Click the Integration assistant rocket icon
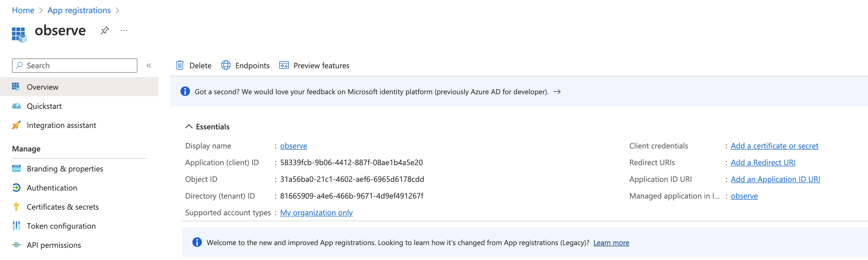The height and width of the screenshot is (260, 868). click(16, 125)
